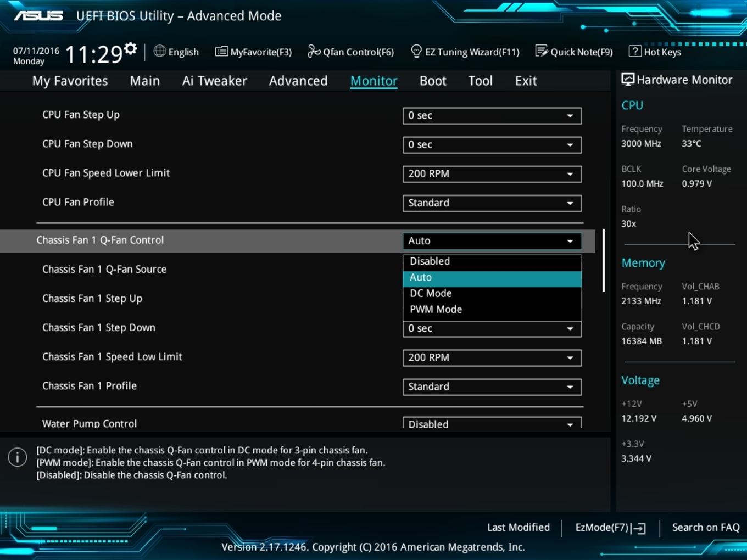Click the Hardware Monitor panel icon
The height and width of the screenshot is (560, 747).
[627, 80]
